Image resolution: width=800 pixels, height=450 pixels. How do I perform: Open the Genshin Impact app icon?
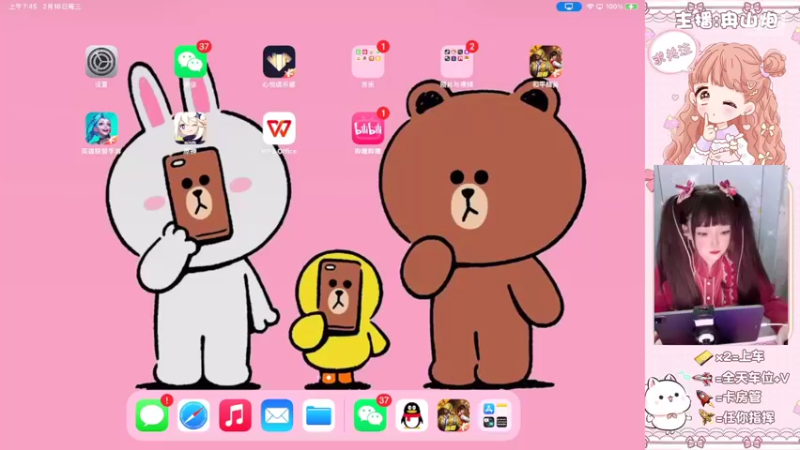click(190, 129)
